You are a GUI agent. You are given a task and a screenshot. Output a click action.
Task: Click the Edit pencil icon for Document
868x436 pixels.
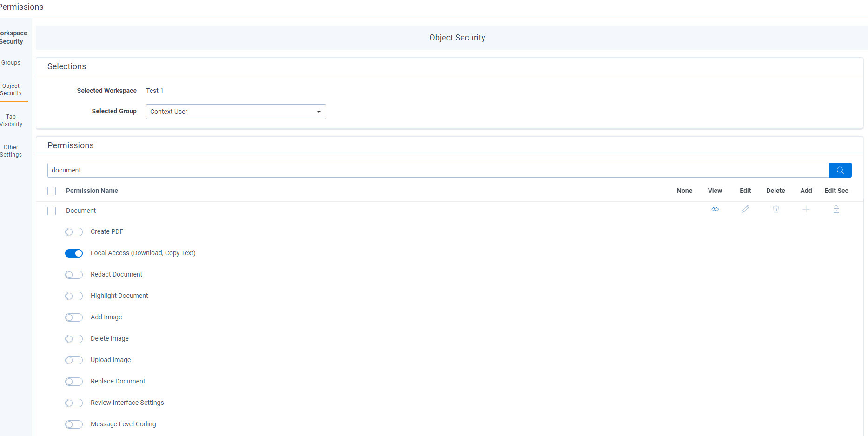(x=745, y=209)
